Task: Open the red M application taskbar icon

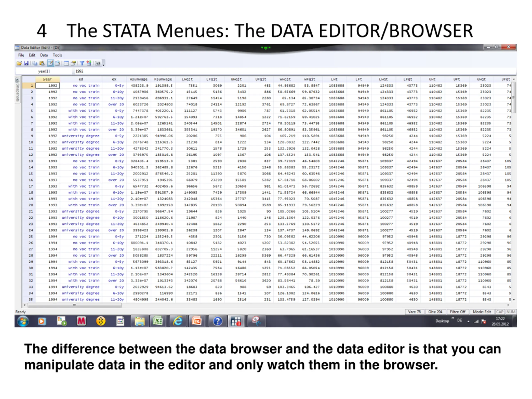Action: pos(81,321)
